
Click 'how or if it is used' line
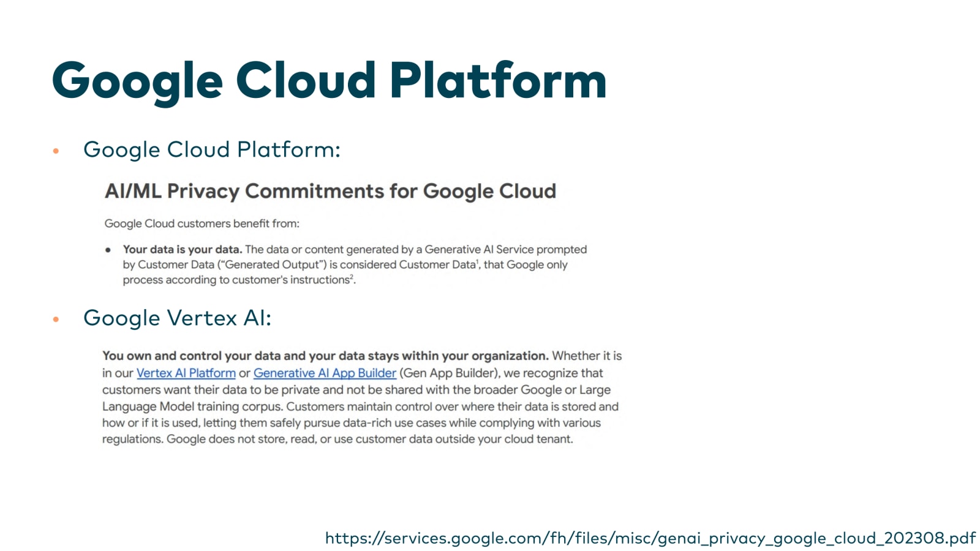tap(352, 423)
